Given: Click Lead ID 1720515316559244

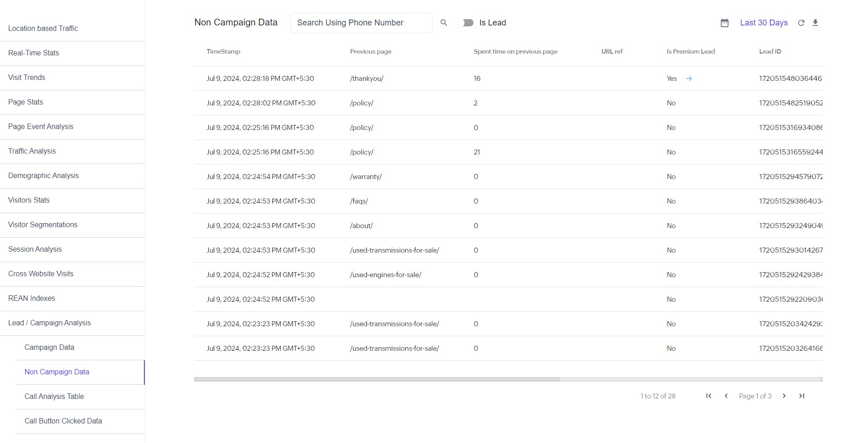Looking at the screenshot, I should pyautogui.click(x=791, y=152).
